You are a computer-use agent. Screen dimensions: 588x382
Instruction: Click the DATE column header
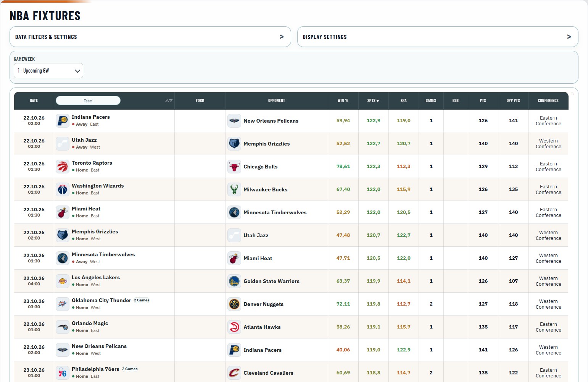point(34,101)
